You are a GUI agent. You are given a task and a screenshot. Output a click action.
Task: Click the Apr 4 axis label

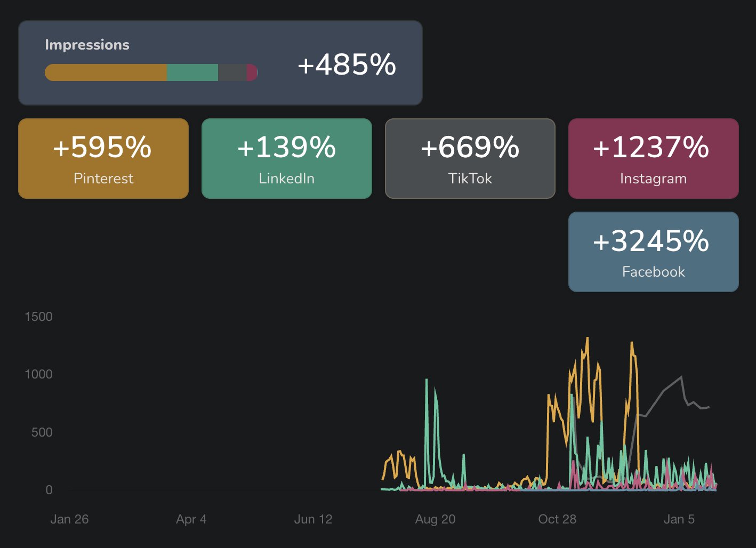[x=191, y=519]
